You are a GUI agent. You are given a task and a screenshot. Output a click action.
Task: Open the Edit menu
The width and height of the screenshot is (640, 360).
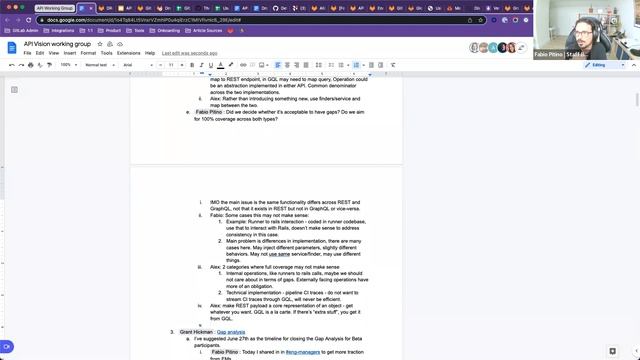[40, 53]
